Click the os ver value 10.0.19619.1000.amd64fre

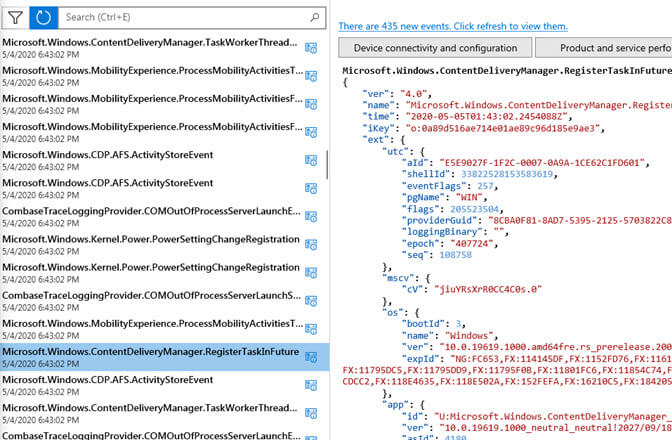pos(555,347)
